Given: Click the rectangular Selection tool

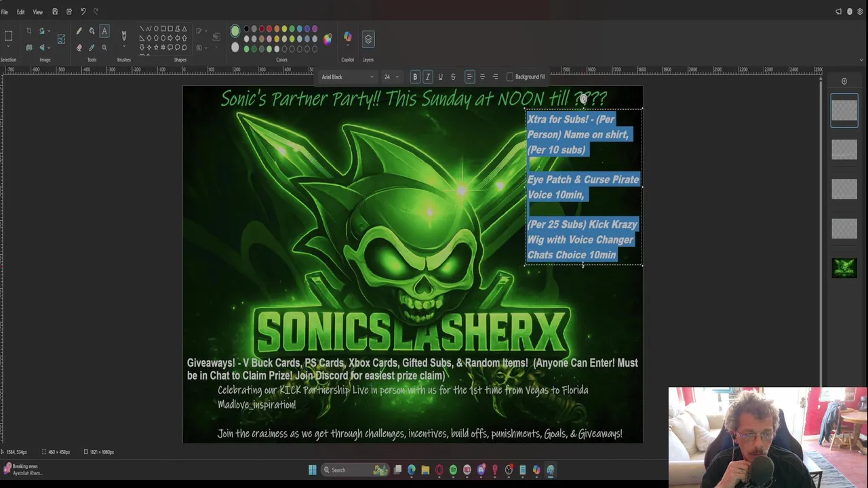Looking at the screenshot, I should [9, 36].
